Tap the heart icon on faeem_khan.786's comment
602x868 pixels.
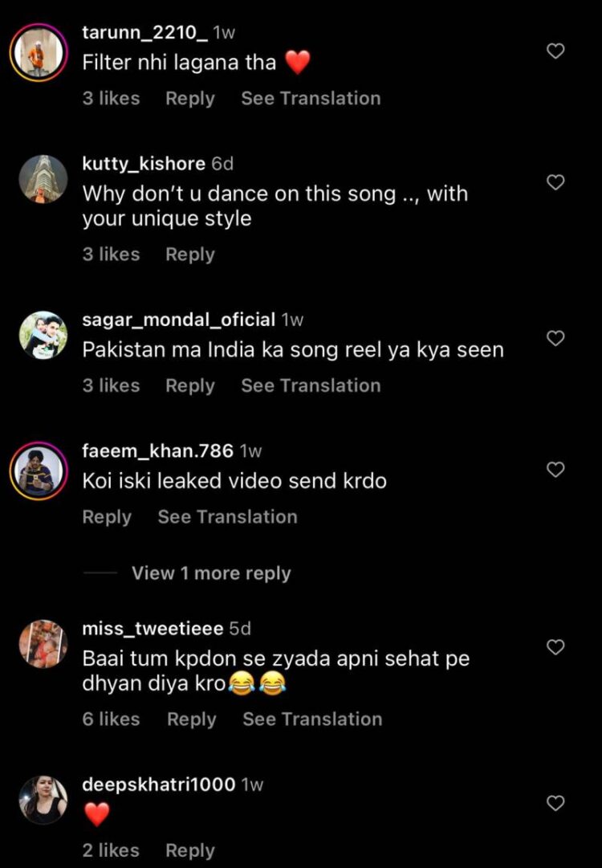coord(555,470)
